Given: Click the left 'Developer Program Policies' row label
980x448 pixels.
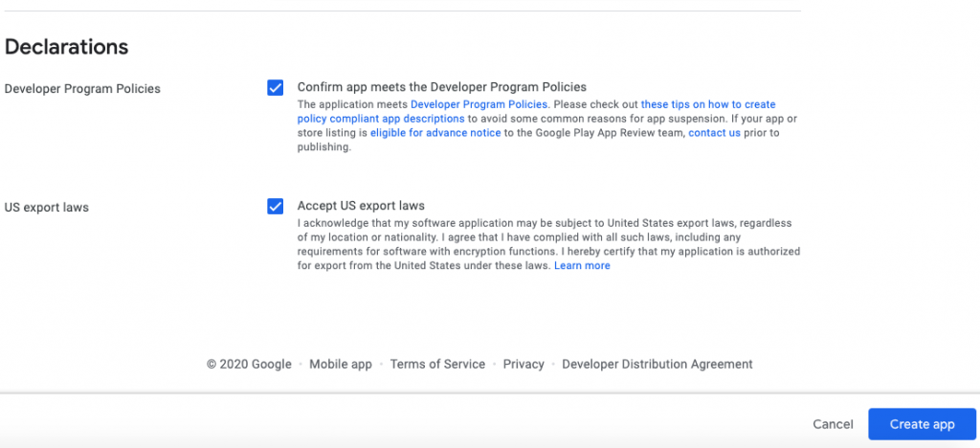Looking at the screenshot, I should point(82,89).
